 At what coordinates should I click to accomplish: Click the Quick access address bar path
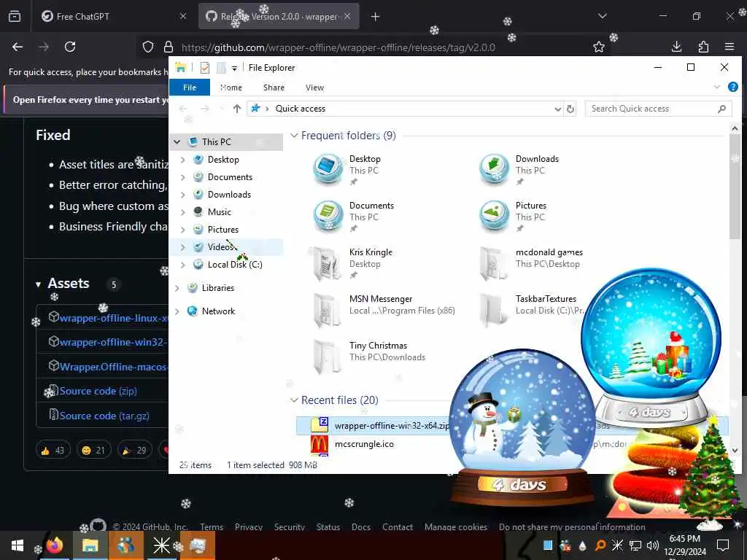(x=300, y=109)
